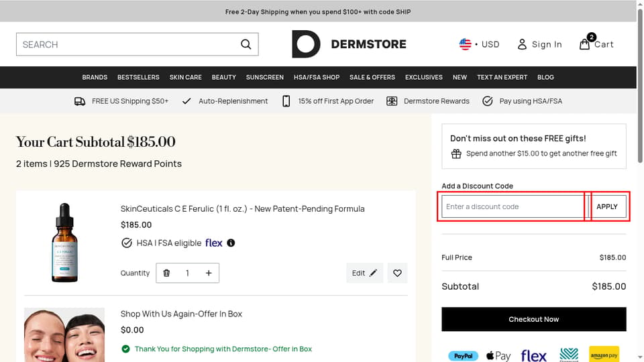644x362 pixels.
Task: Click 15% off First App Order link
Action: tap(335, 101)
